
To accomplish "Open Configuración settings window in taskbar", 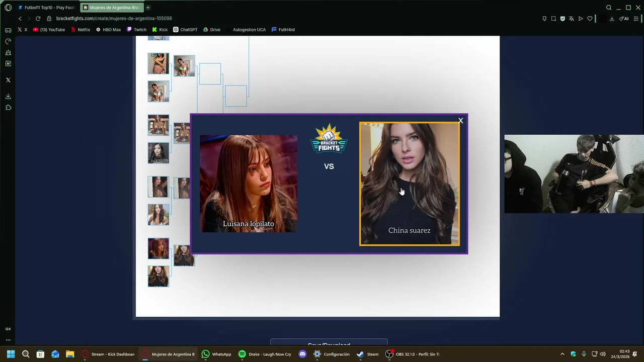I will pyautogui.click(x=332, y=354).
